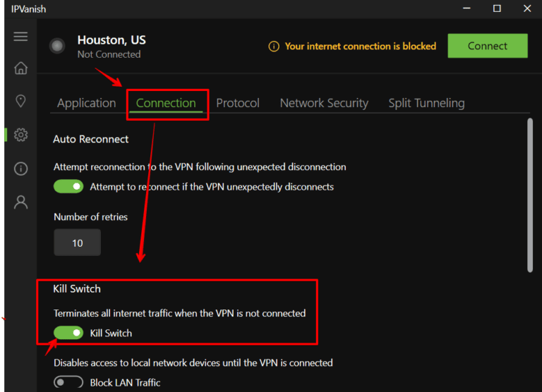The width and height of the screenshot is (542, 392).
Task: Open the Info circle icon
Action: 20,169
